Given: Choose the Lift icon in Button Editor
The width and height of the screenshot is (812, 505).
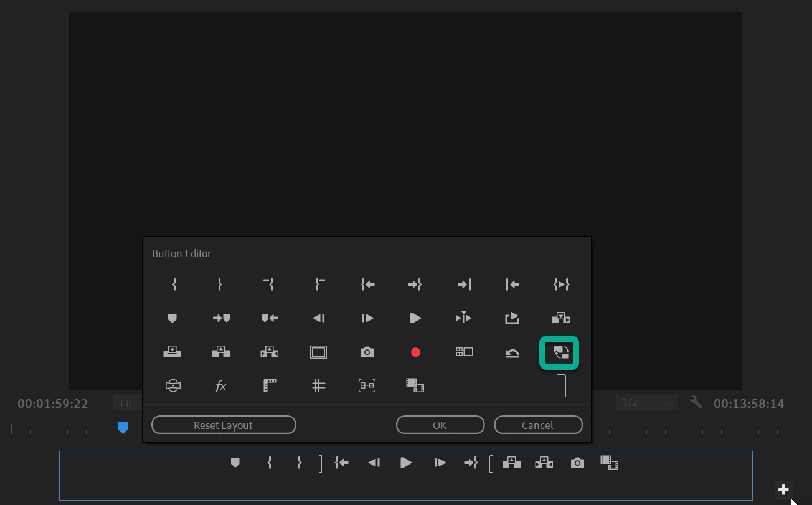Looking at the screenshot, I should 221,352.
